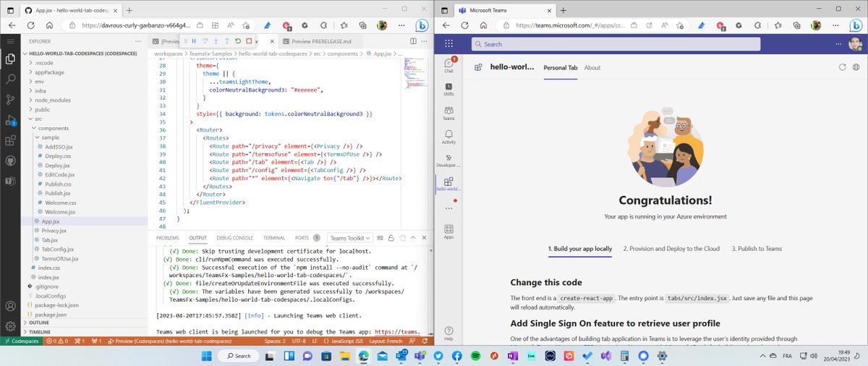Image resolution: width=868 pixels, height=366 pixels.
Task: Open the Extensions view in VS Code
Action: pos(11,140)
